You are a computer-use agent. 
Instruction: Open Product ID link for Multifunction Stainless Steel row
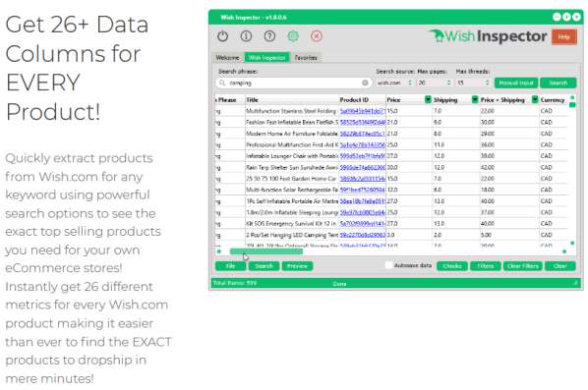point(362,111)
